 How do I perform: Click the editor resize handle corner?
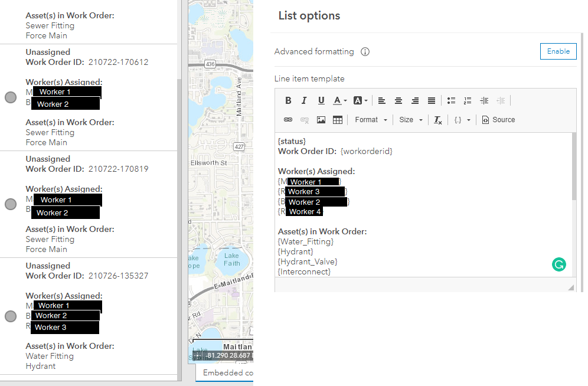pyautogui.click(x=571, y=287)
